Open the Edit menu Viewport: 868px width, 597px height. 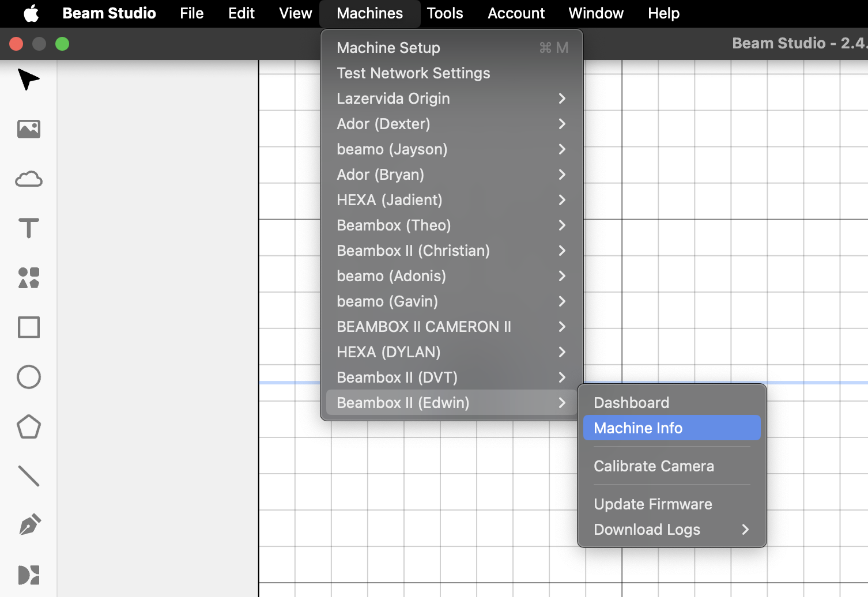pos(241,13)
